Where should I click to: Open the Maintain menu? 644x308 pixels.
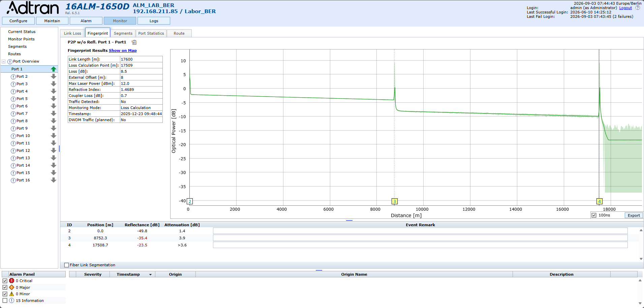(52, 21)
